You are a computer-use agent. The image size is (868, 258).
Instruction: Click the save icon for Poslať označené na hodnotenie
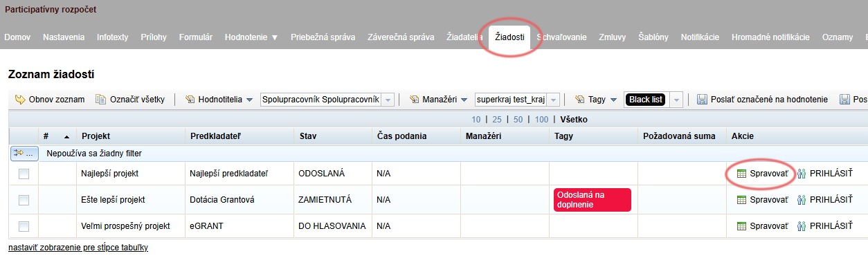tap(702, 100)
